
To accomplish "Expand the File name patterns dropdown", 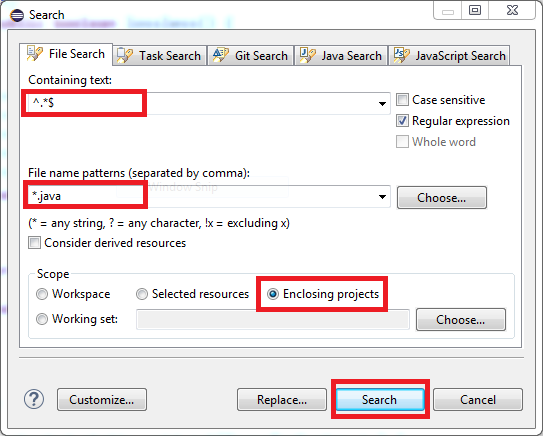I will [382, 197].
